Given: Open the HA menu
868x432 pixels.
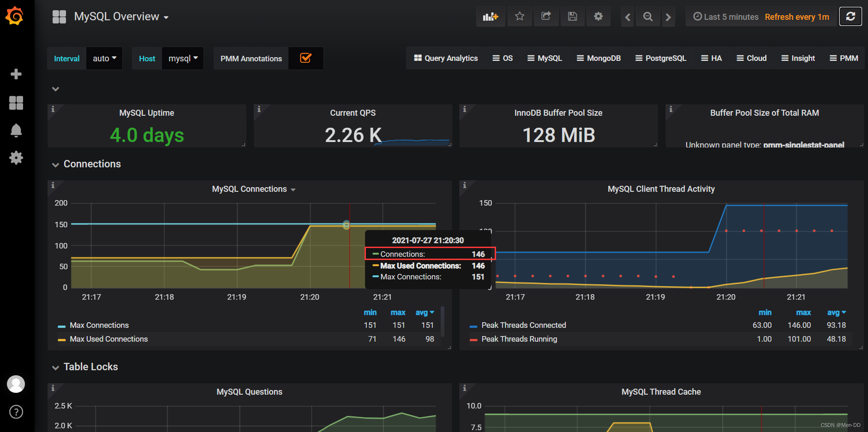Looking at the screenshot, I should 711,58.
